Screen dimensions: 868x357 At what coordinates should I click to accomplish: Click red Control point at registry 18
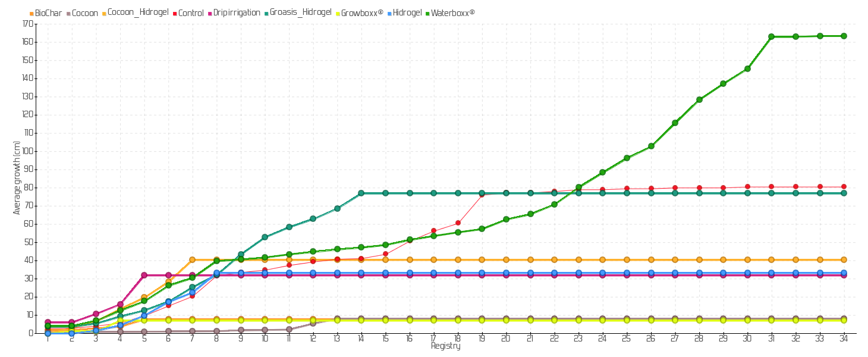pos(458,223)
